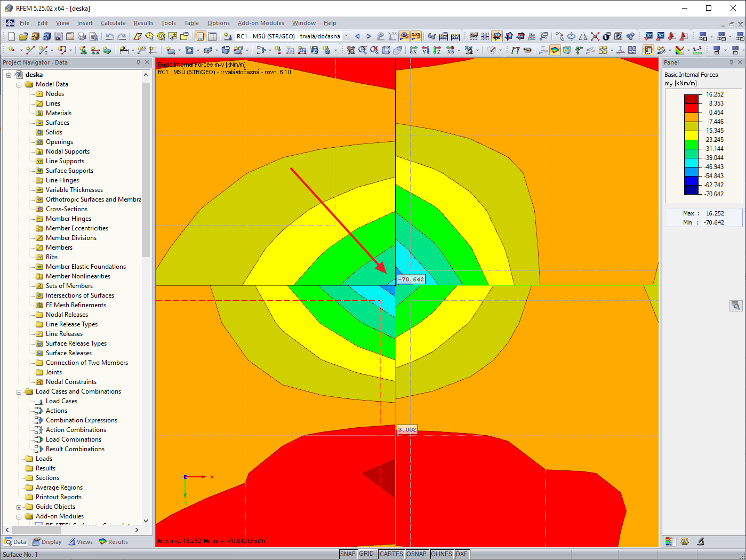Click the magnifier icon beside the Panel
Image resolution: width=746 pixels, height=560 pixels.
pos(736,306)
